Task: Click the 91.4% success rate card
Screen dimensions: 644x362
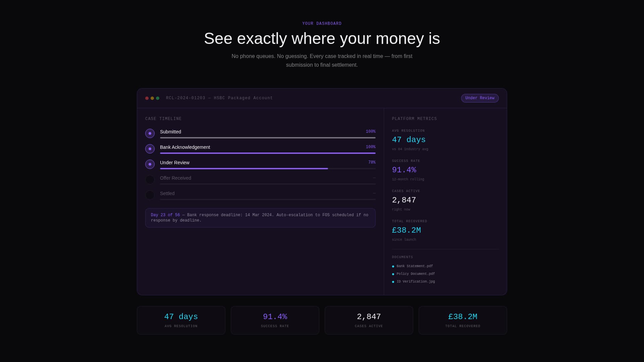Action: pos(275,320)
